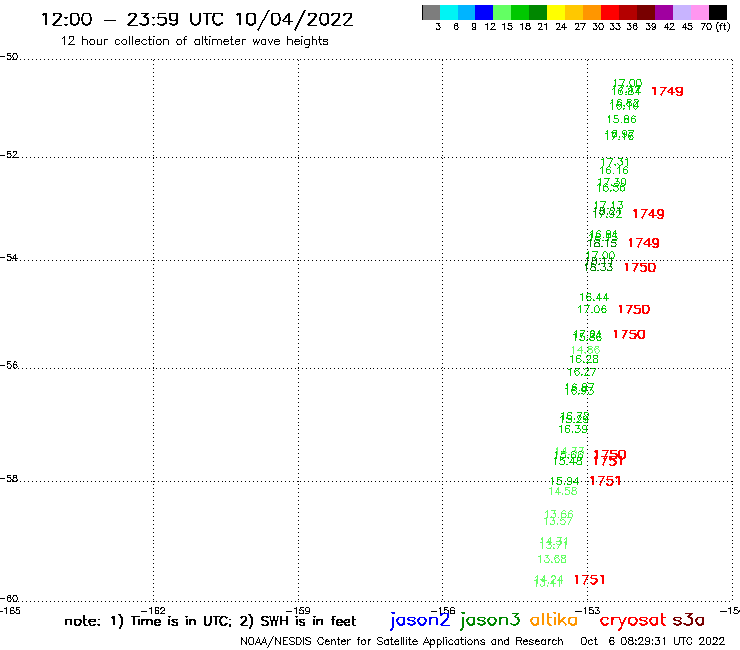The width and height of the screenshot is (740, 650).
Task: Click the cyan swatch in the wave height scale
Action: (449, 12)
